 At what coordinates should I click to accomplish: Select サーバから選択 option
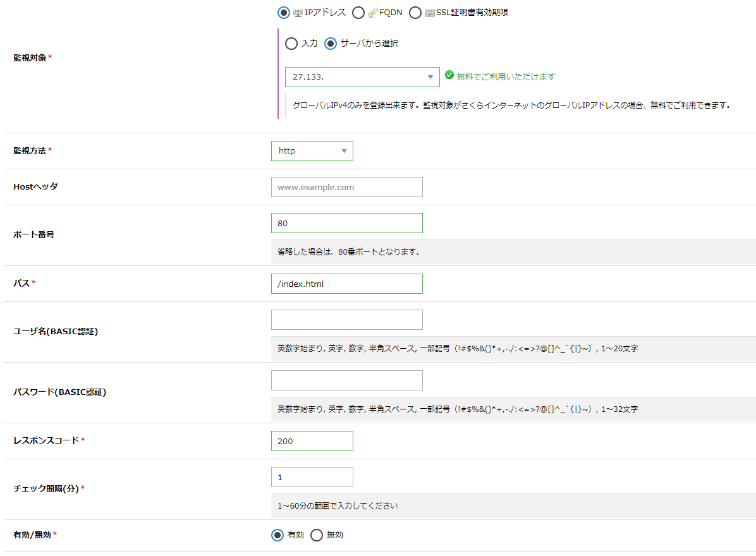tap(331, 44)
